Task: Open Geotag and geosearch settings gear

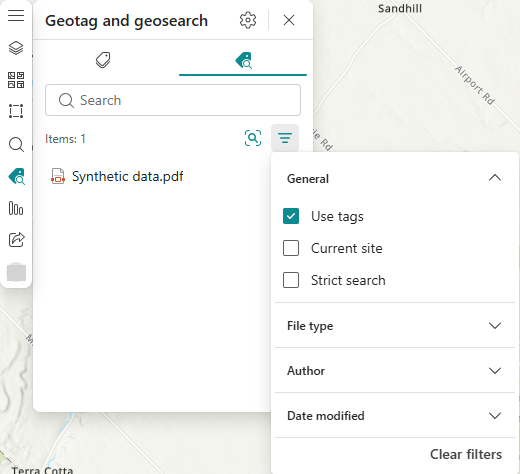Action: point(248,20)
